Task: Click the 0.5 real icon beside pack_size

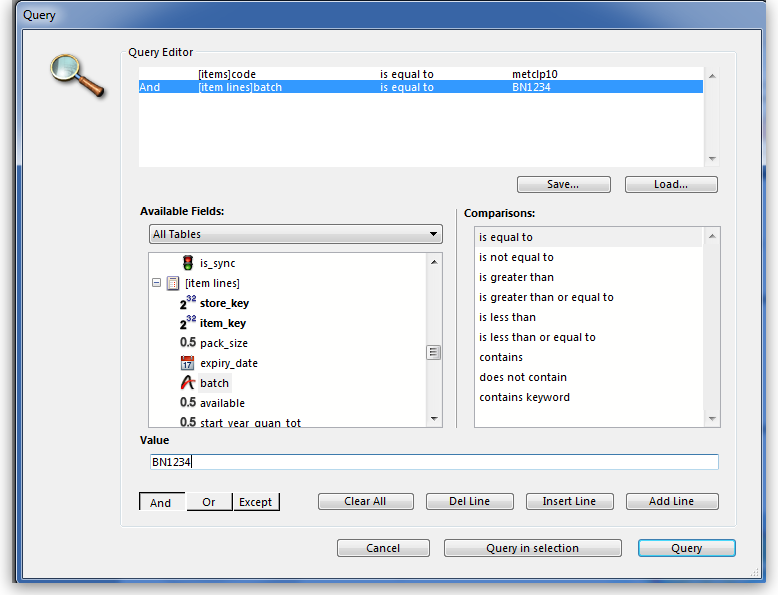Action: pos(187,343)
